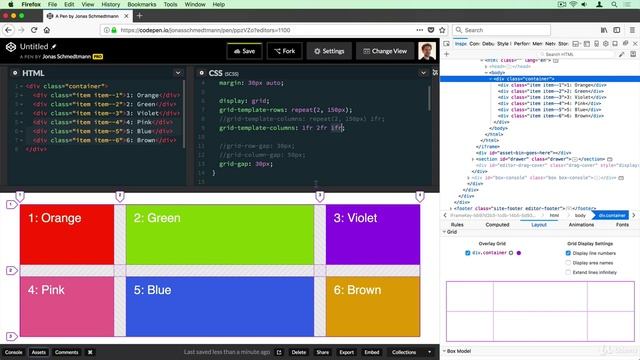Click the body breadcrumb in inspector
Image resolution: width=640 pixels, height=360 pixels.
580,215
